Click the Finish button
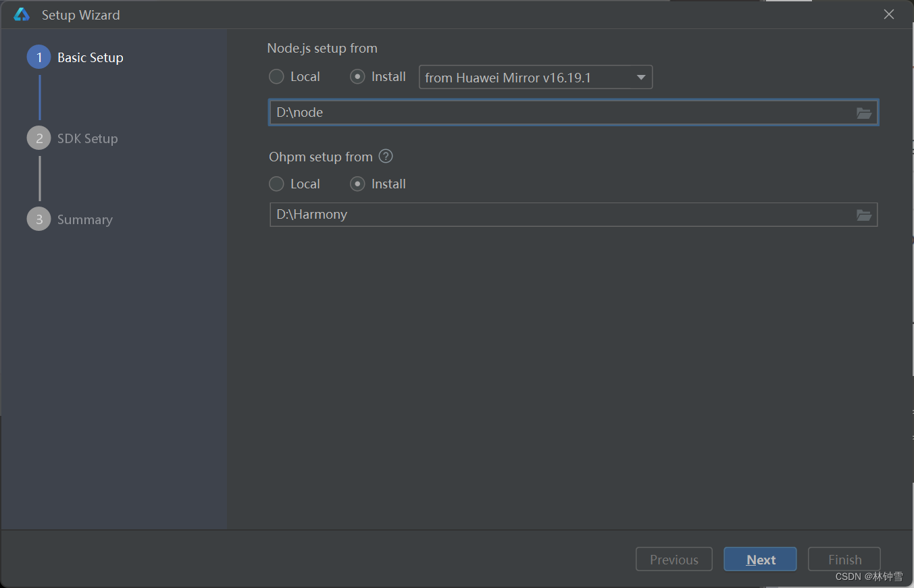The width and height of the screenshot is (914, 588). click(x=844, y=560)
